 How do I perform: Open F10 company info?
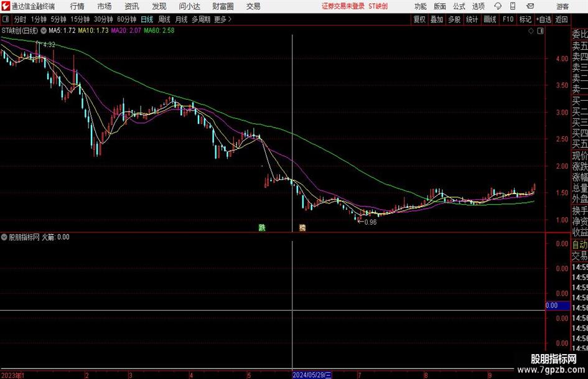[508, 19]
